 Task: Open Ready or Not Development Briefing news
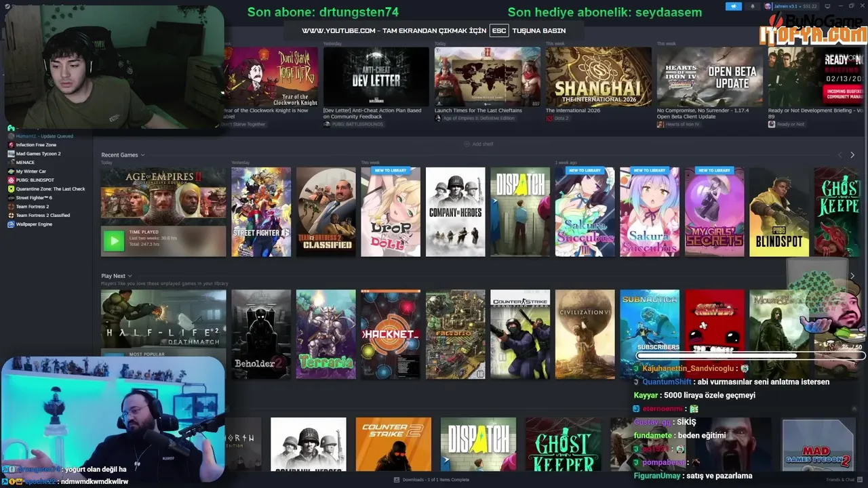click(815, 113)
